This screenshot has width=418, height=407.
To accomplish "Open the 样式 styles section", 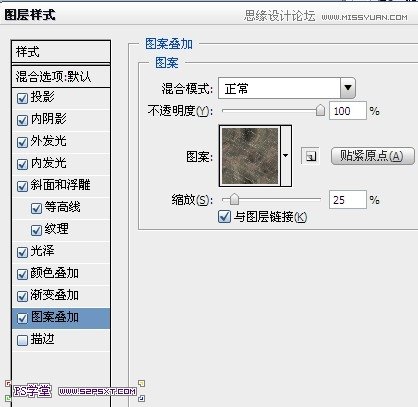I will [x=61, y=52].
